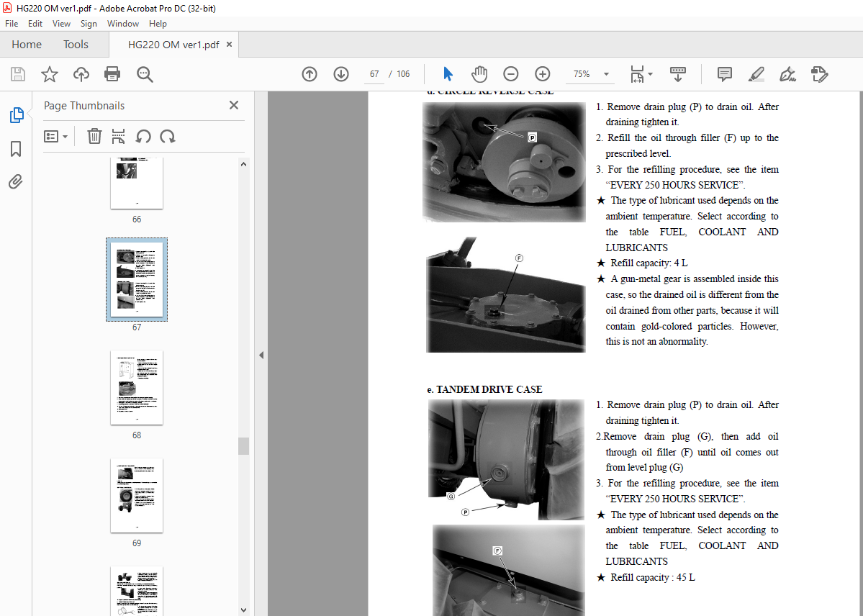This screenshot has height=616, width=863.
Task: Add a comment with the sticky note icon
Action: 725,74
